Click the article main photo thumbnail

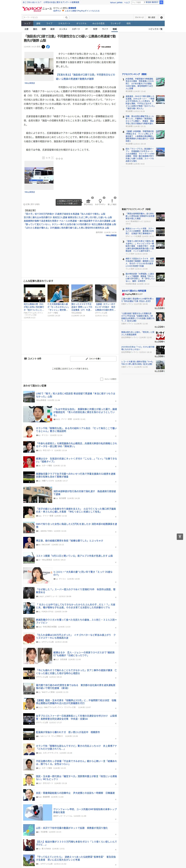(39, 66)
